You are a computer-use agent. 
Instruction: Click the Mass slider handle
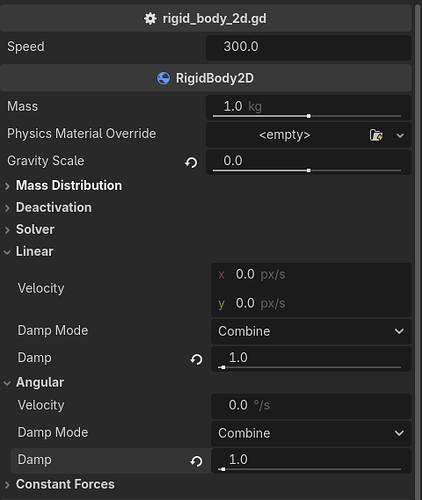[309, 116]
